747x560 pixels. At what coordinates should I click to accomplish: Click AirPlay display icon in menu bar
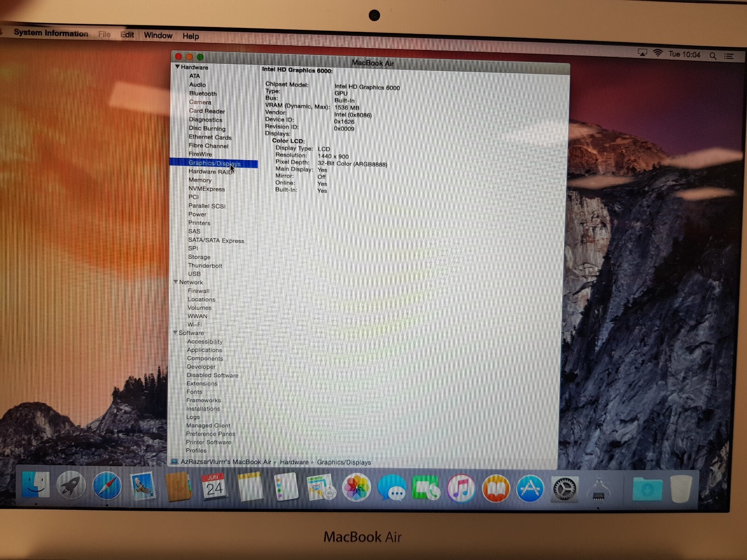[x=642, y=53]
